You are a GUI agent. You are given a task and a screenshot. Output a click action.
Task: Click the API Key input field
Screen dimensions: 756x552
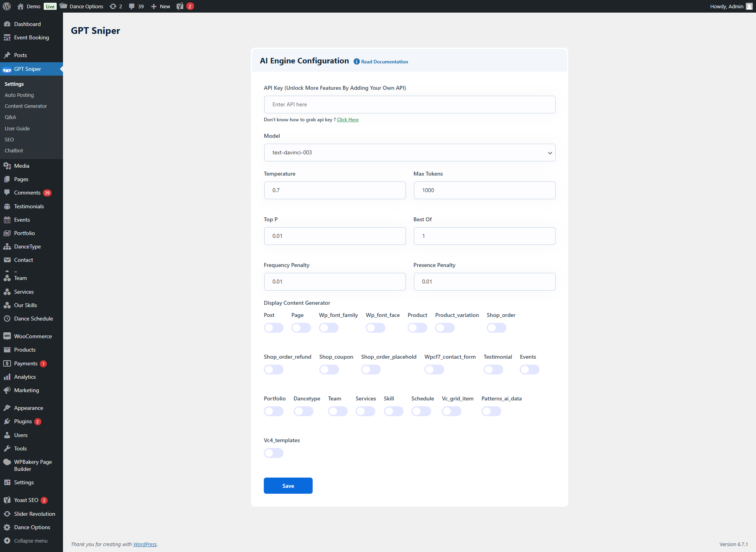[x=409, y=104]
